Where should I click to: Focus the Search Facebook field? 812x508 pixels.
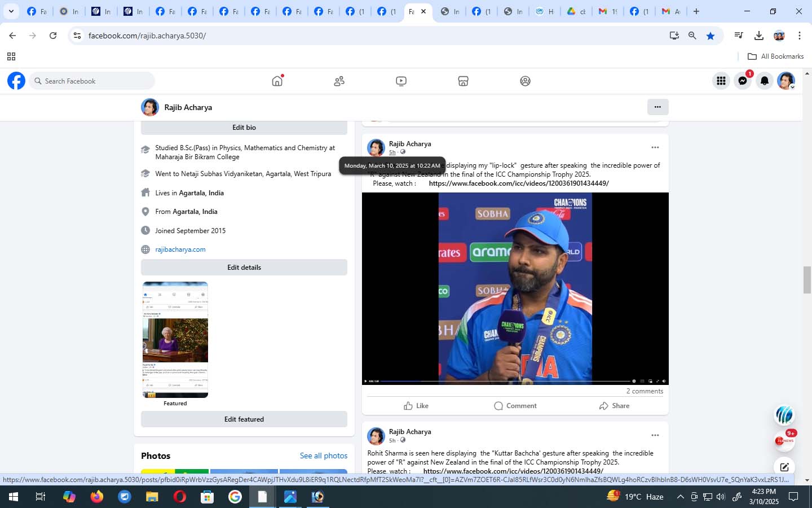pyautogui.click(x=92, y=81)
